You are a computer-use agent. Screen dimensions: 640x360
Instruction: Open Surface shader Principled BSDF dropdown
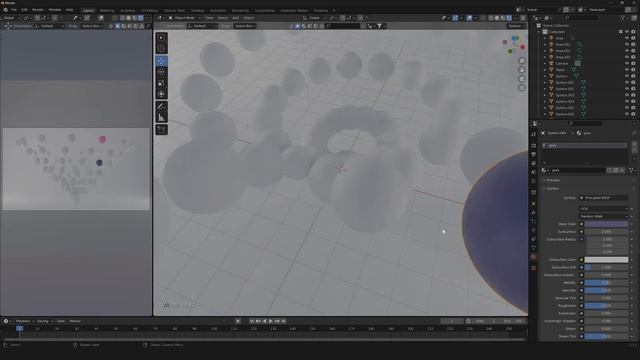[x=604, y=198]
